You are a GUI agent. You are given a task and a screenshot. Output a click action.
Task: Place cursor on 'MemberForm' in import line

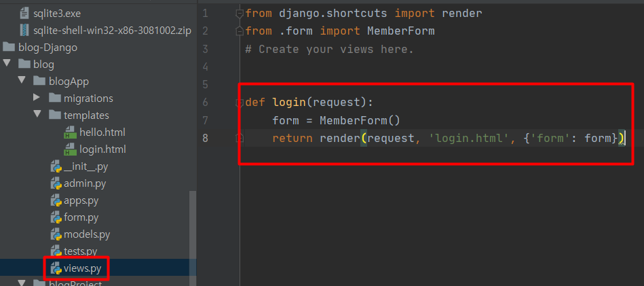[x=401, y=31]
